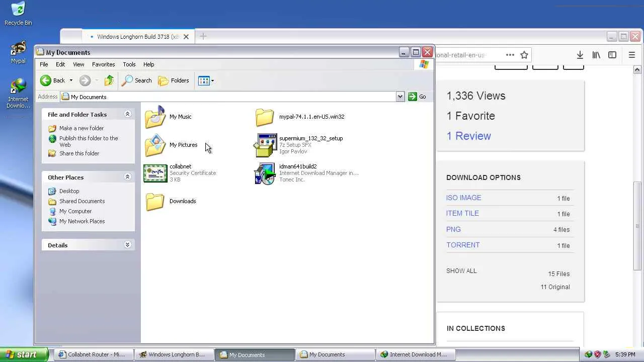Open the Help menu
Viewport: 644px width, 362px height.
click(148, 64)
